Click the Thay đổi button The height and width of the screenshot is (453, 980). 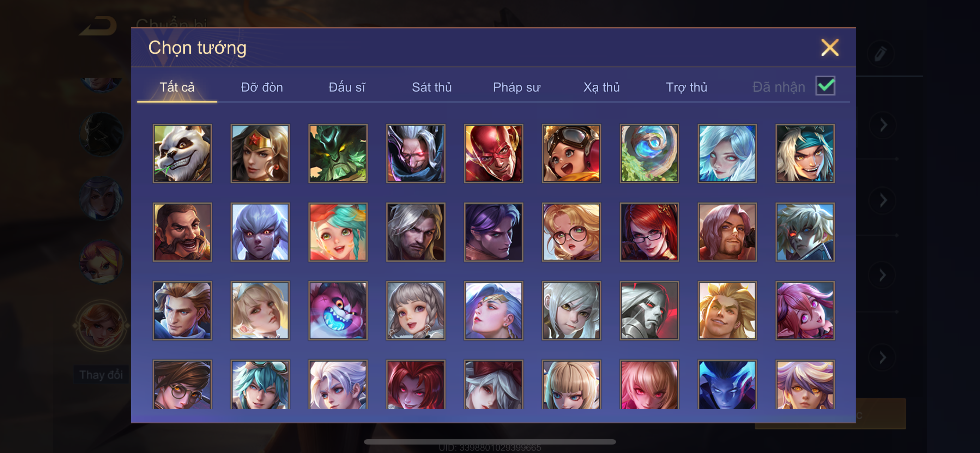[101, 375]
